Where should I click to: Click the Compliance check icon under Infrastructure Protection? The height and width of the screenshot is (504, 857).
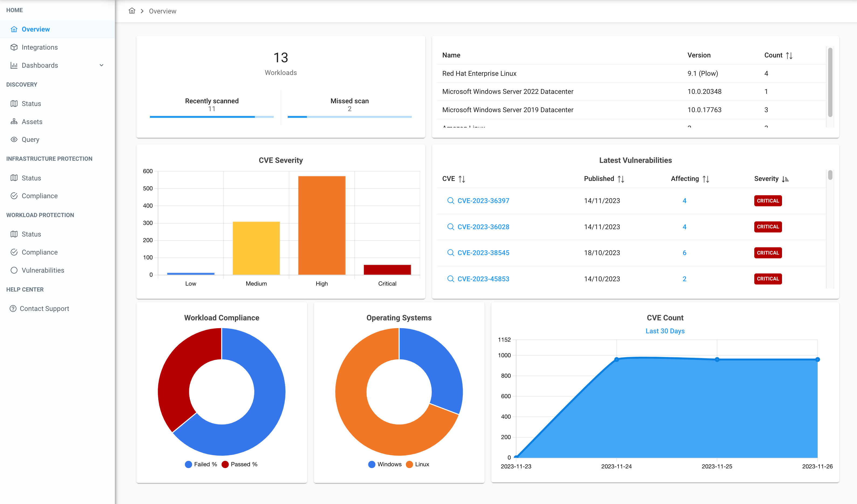pyautogui.click(x=14, y=196)
